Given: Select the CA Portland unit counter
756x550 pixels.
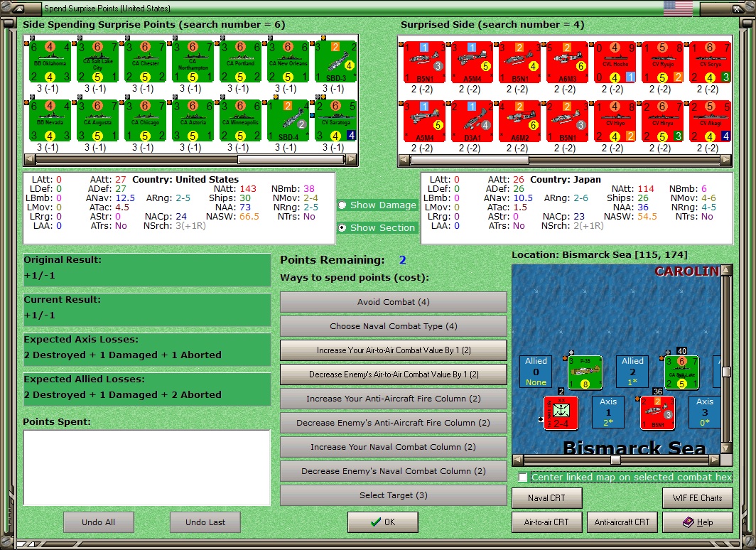Looking at the screenshot, I should [241, 62].
